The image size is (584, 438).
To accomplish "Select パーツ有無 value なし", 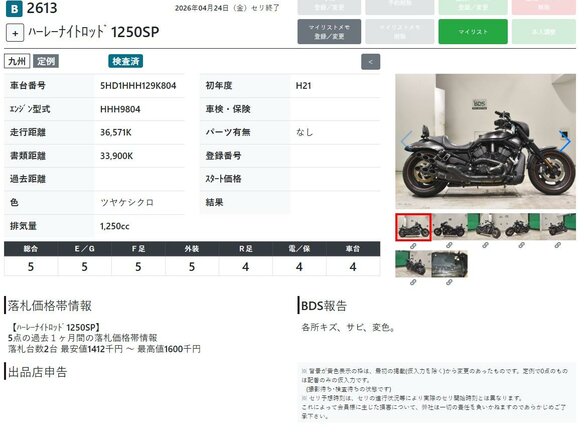I will click(304, 132).
